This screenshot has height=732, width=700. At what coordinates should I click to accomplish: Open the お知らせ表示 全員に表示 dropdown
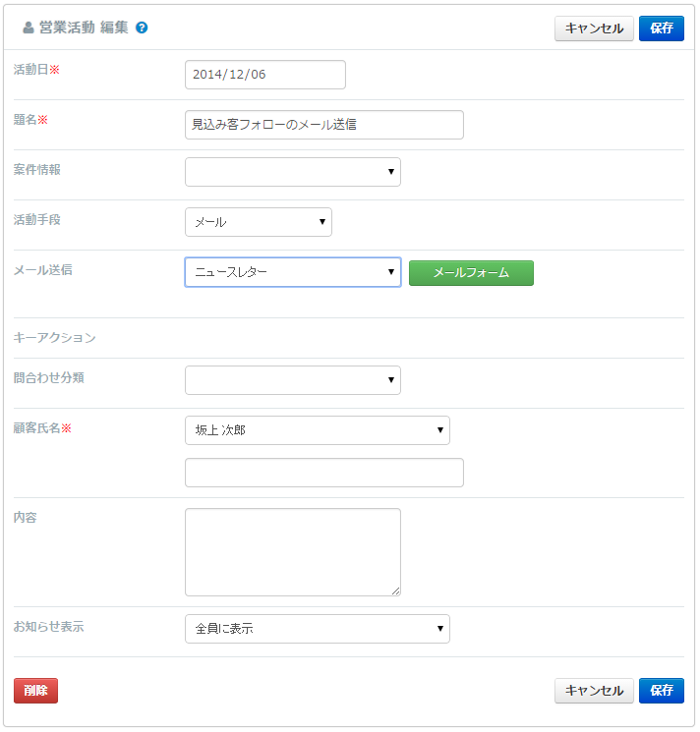(318, 629)
